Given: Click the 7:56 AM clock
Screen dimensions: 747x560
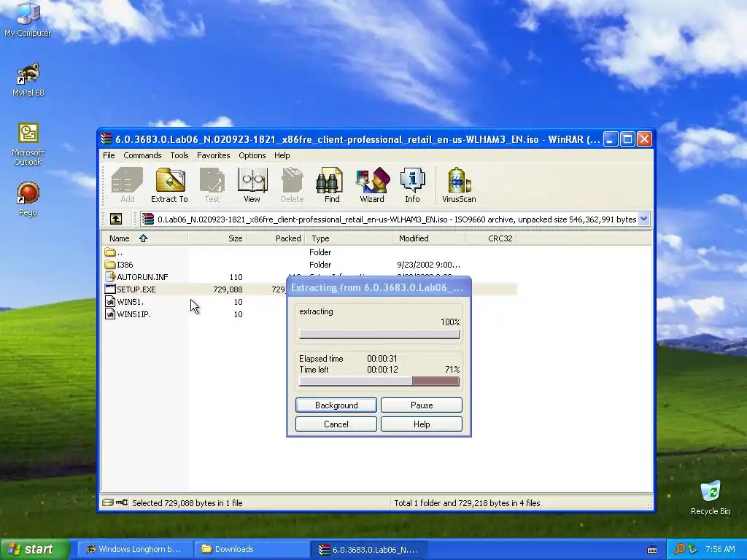Looking at the screenshot, I should pos(720,549).
